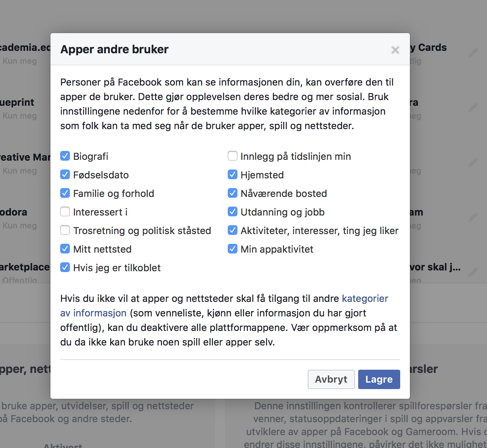
Task: Enable Innlegg på tidslinjen min
Action: point(233,156)
